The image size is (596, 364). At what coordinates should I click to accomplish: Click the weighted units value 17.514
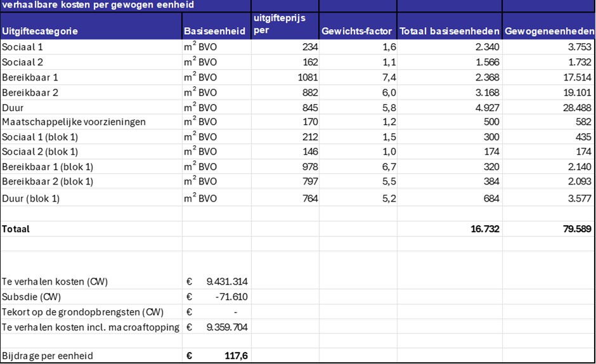pyautogui.click(x=577, y=77)
